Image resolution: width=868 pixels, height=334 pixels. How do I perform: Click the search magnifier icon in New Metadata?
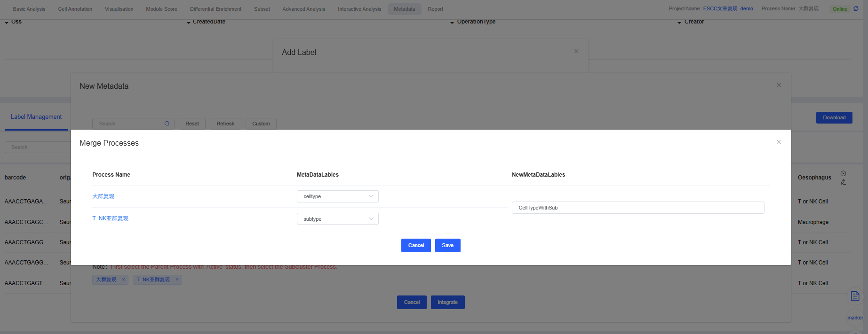click(x=167, y=124)
